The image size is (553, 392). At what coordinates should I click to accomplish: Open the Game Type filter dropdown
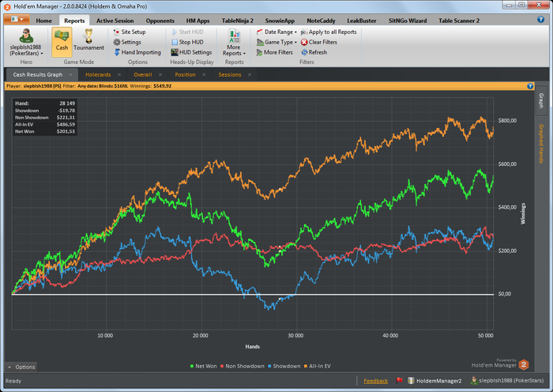pyautogui.click(x=276, y=42)
